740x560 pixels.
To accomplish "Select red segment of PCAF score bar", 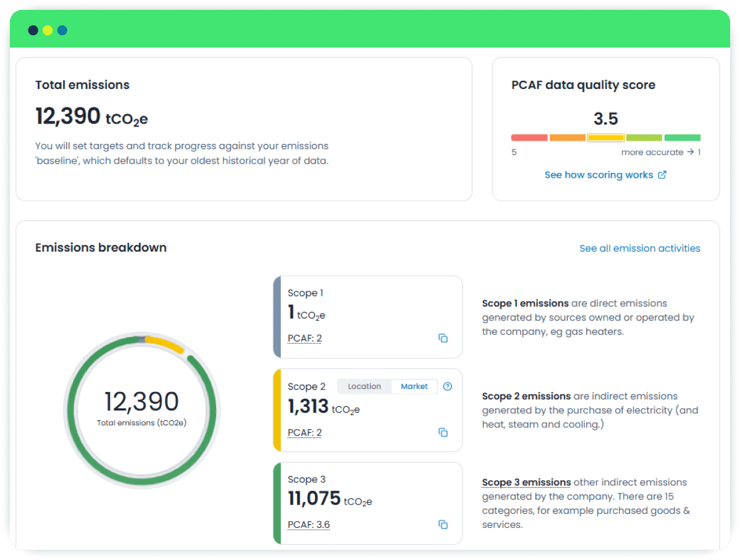I will [x=529, y=138].
